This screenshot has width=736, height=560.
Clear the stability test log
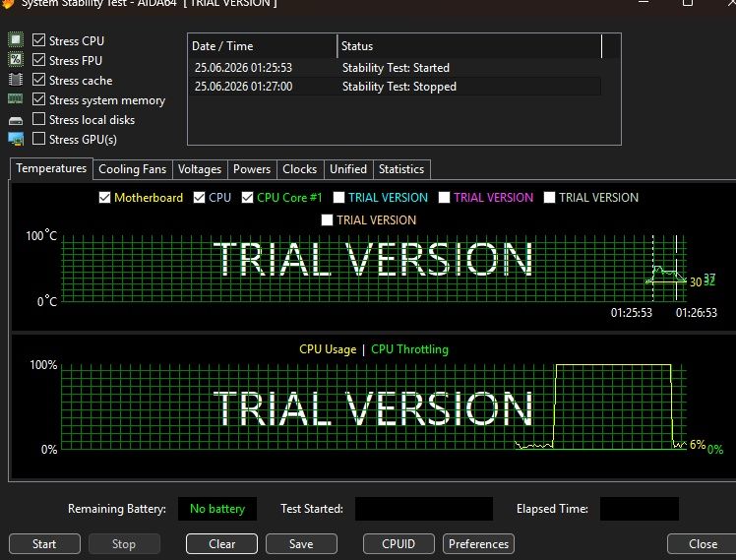(221, 544)
